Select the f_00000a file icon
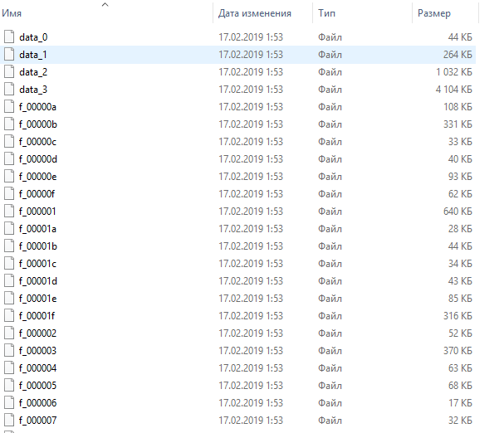504x433 pixels. [10, 107]
